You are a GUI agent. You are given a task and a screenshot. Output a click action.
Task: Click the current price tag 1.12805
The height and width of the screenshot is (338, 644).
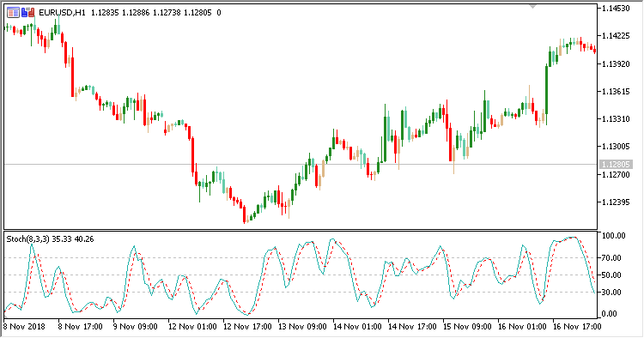[616, 165]
